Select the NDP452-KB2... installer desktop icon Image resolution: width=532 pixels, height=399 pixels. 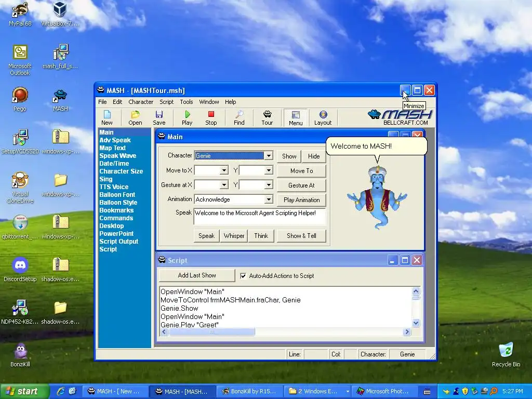tap(20, 312)
